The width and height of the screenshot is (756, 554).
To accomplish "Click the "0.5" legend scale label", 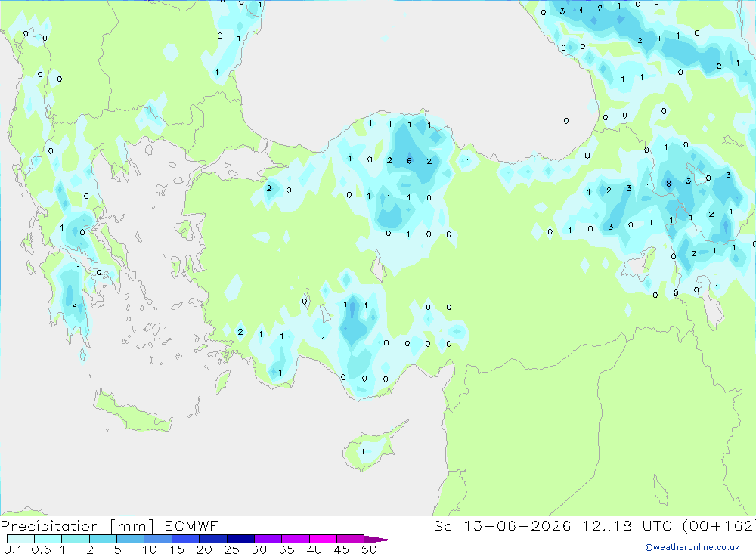I will (x=41, y=549).
